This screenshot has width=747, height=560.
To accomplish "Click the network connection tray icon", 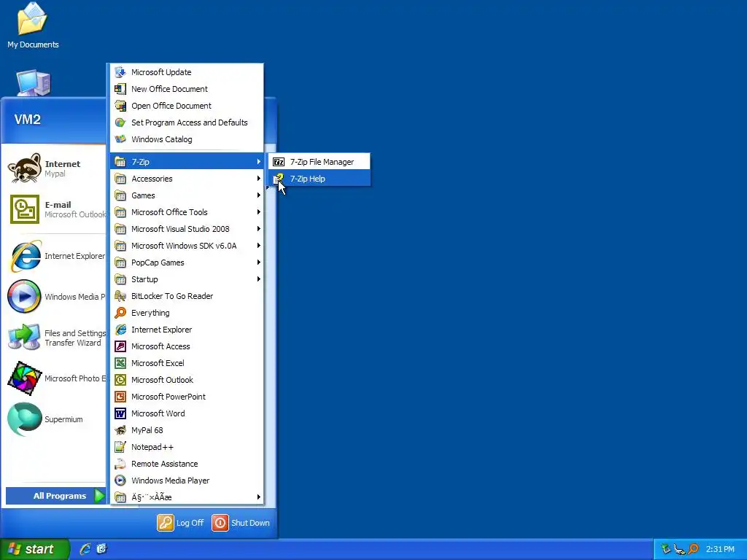I will pyautogui.click(x=680, y=550).
